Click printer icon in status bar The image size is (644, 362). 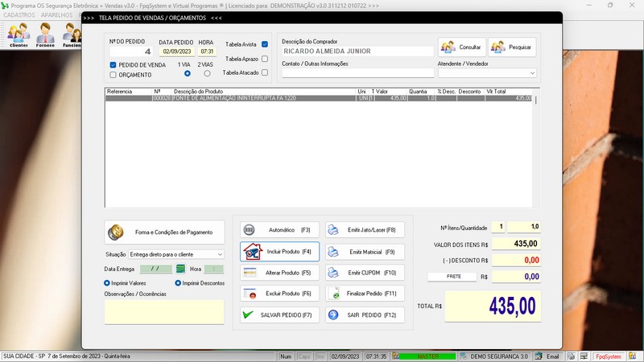click(571, 356)
